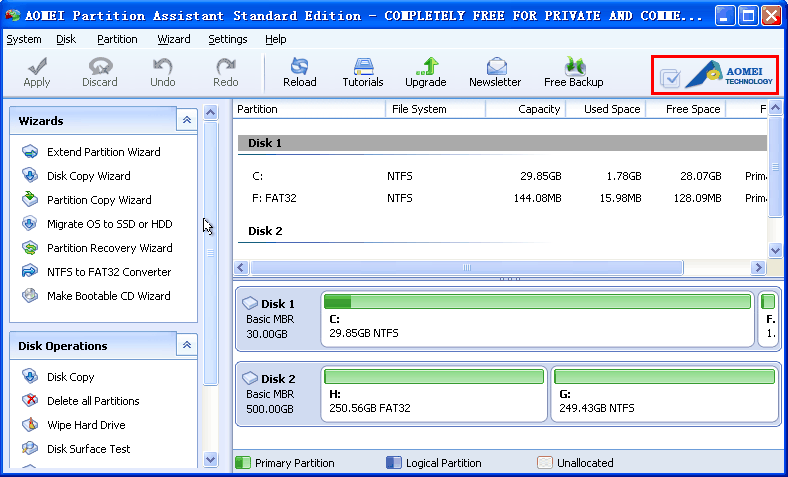The image size is (788, 477).
Task: Click the Undo arrow icon
Action: coord(162,66)
